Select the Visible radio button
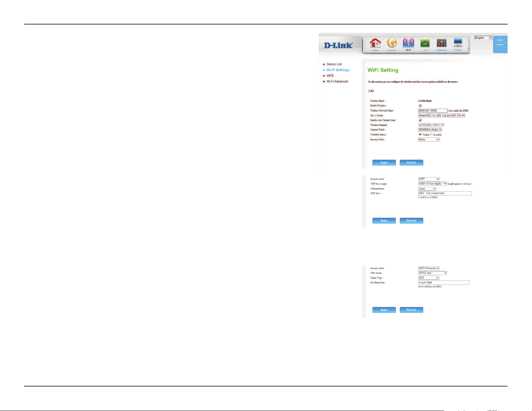This screenshot has width=532, height=411. tap(420, 135)
